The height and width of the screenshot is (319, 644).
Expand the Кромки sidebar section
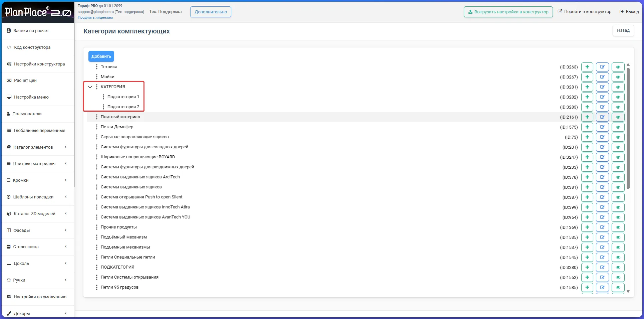coord(38,180)
